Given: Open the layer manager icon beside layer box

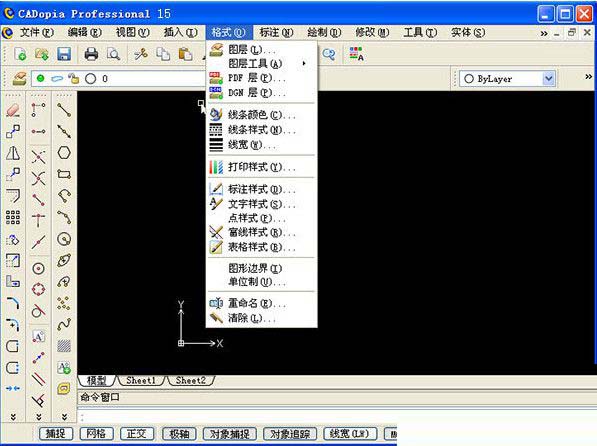Looking at the screenshot, I should pyautogui.click(x=19, y=78).
